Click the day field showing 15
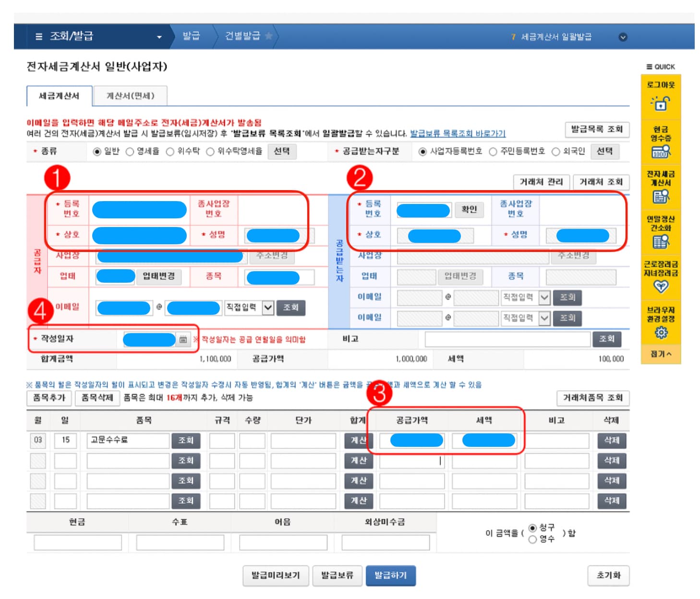This screenshot has width=700, height=599. [65, 441]
